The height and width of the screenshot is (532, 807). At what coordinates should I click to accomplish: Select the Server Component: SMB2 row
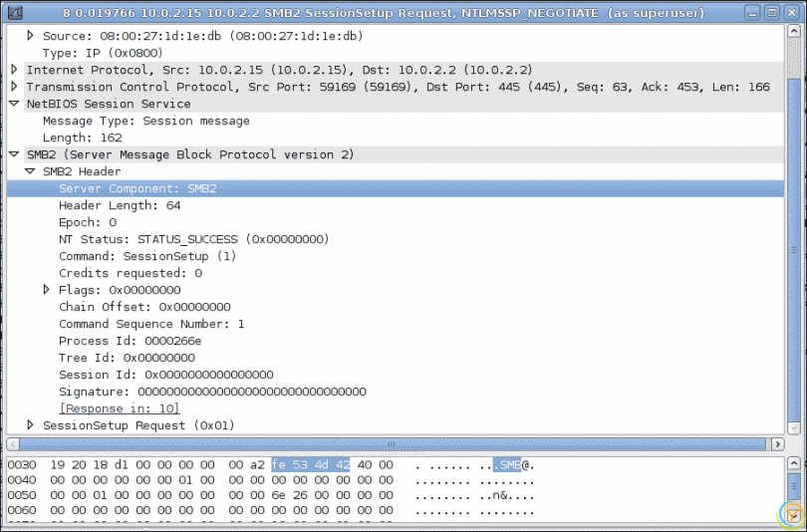coord(137,188)
